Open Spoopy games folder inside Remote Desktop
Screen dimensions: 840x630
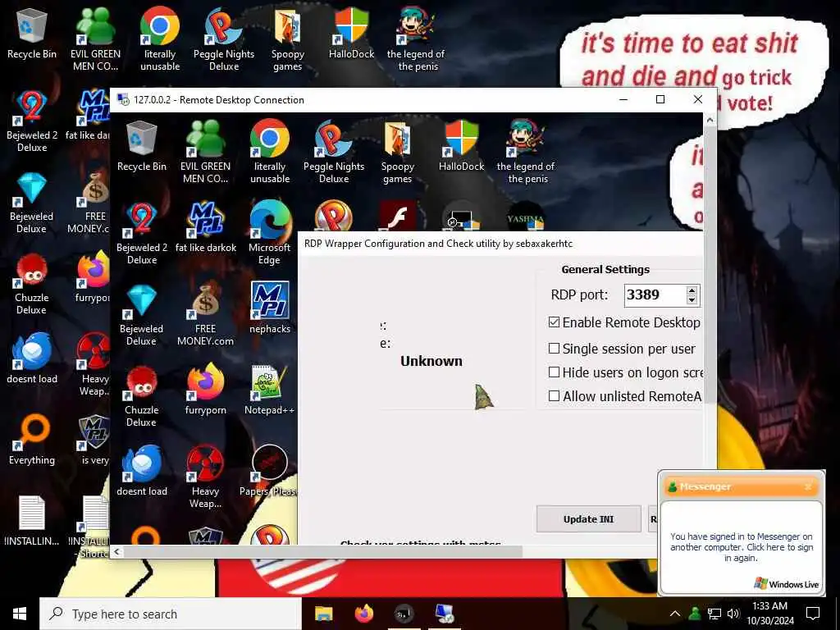point(398,153)
